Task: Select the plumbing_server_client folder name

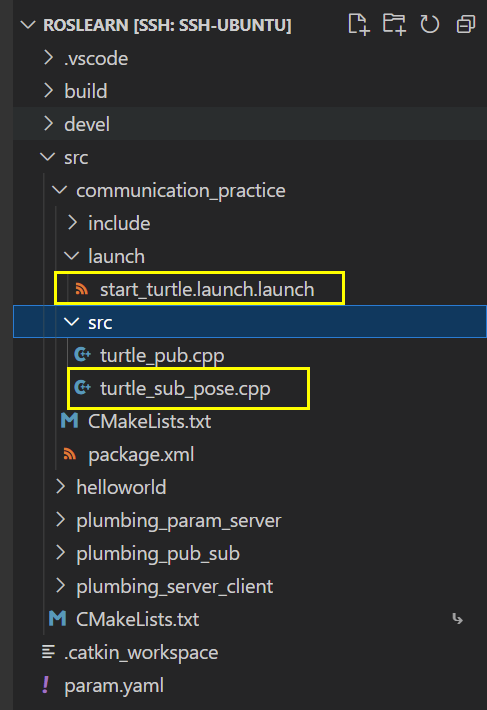Action: [x=175, y=586]
